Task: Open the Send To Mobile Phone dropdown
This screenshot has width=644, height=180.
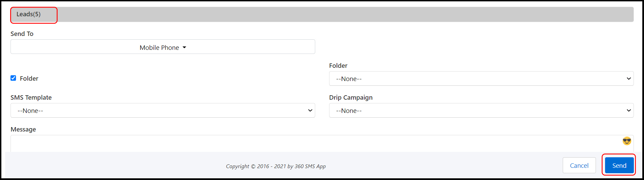Action: click(163, 47)
